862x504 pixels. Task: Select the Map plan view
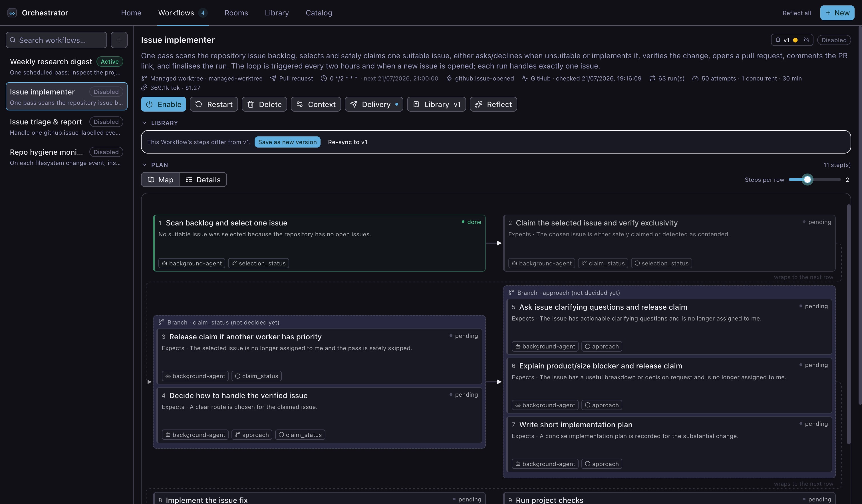pos(160,180)
